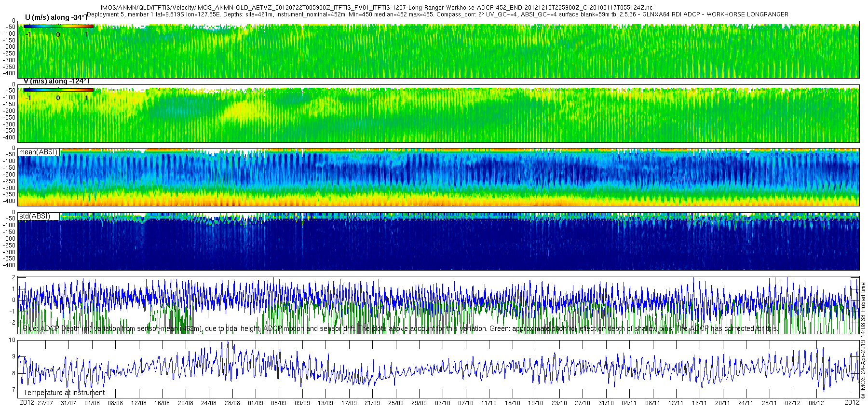Click the '20/08' date tick label

pyautogui.click(x=186, y=403)
